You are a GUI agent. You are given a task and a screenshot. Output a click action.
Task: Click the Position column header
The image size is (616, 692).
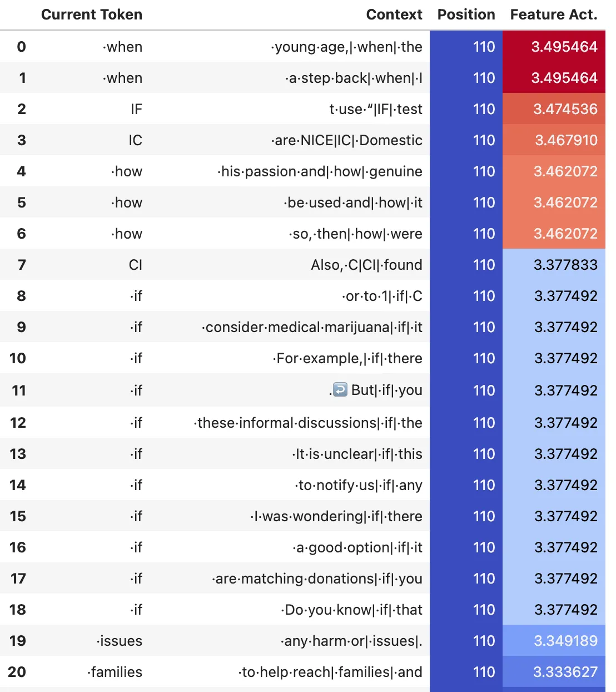[x=466, y=14]
